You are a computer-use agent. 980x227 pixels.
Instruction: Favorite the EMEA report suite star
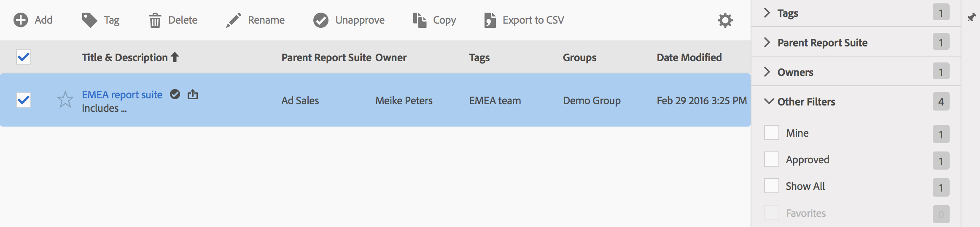click(x=65, y=100)
